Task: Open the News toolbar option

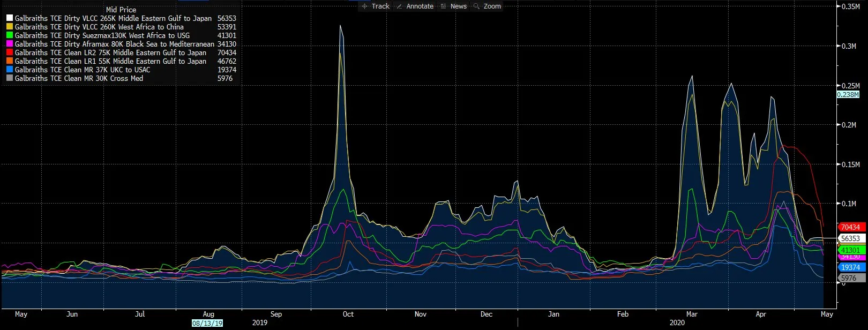Action: tap(458, 6)
